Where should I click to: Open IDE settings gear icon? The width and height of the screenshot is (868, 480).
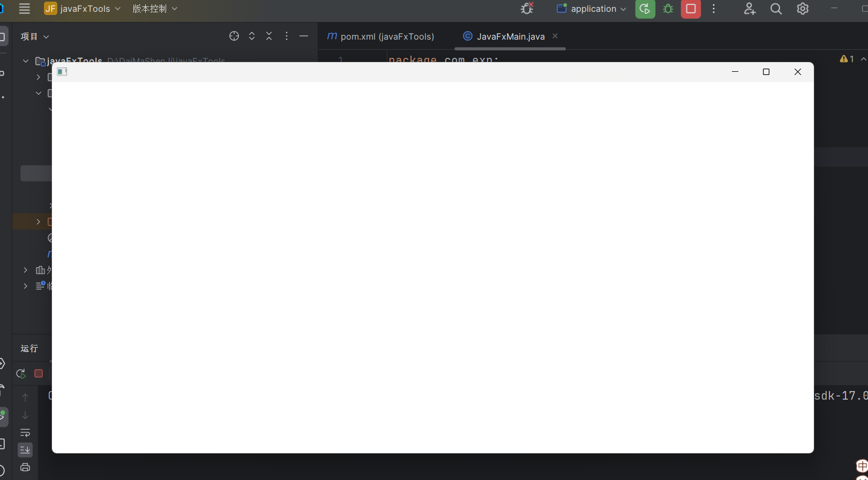(x=803, y=9)
